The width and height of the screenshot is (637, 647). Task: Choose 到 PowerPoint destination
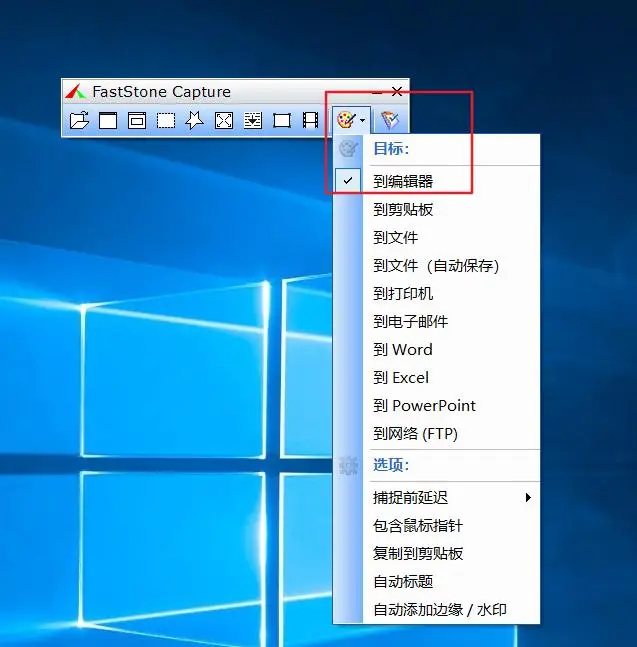(x=436, y=406)
